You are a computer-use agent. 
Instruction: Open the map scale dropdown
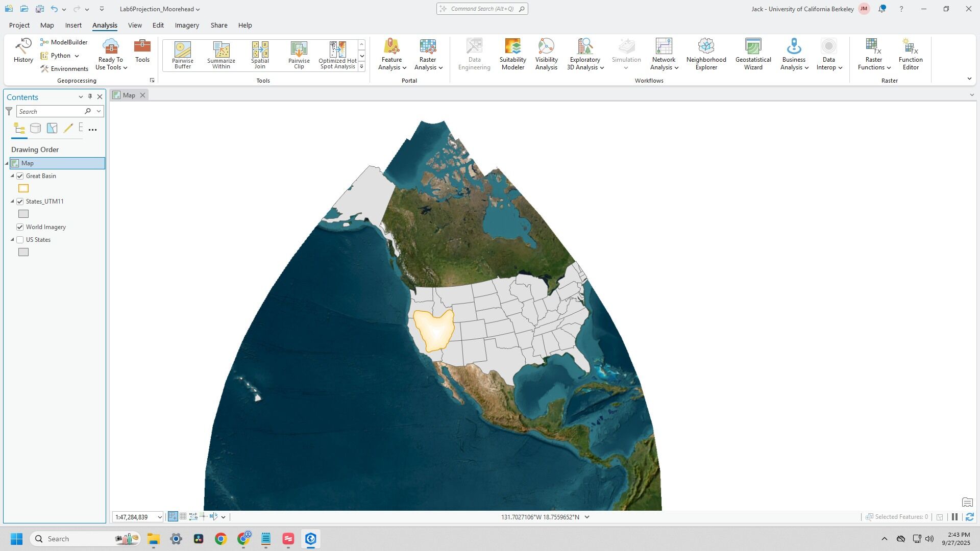click(159, 517)
